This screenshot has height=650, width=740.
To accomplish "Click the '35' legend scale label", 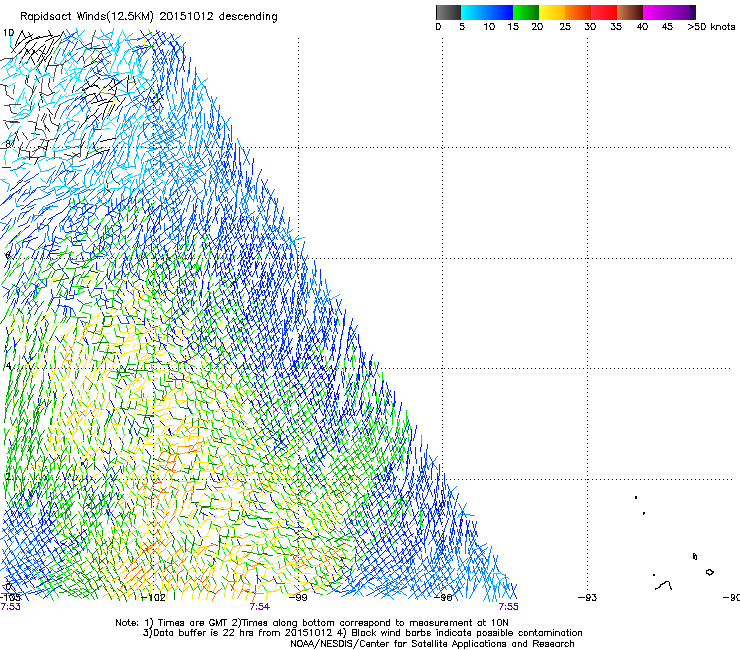I will [x=616, y=27].
